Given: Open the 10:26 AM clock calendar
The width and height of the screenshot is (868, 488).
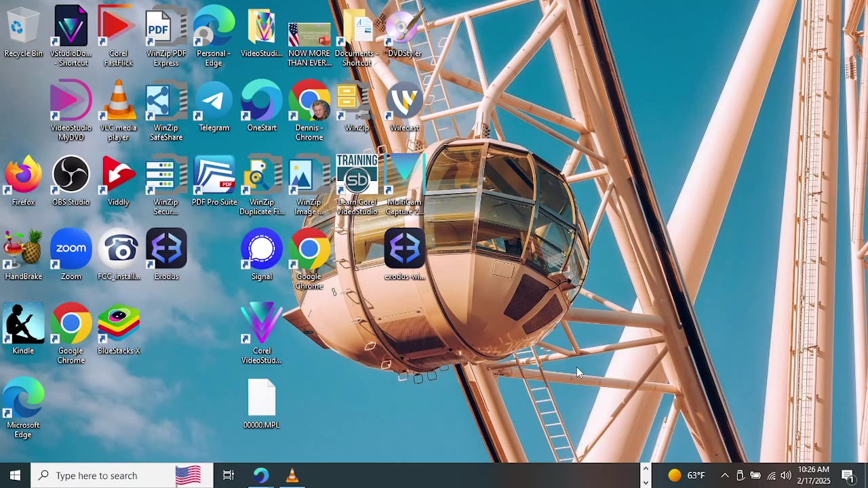Looking at the screenshot, I should (x=814, y=475).
